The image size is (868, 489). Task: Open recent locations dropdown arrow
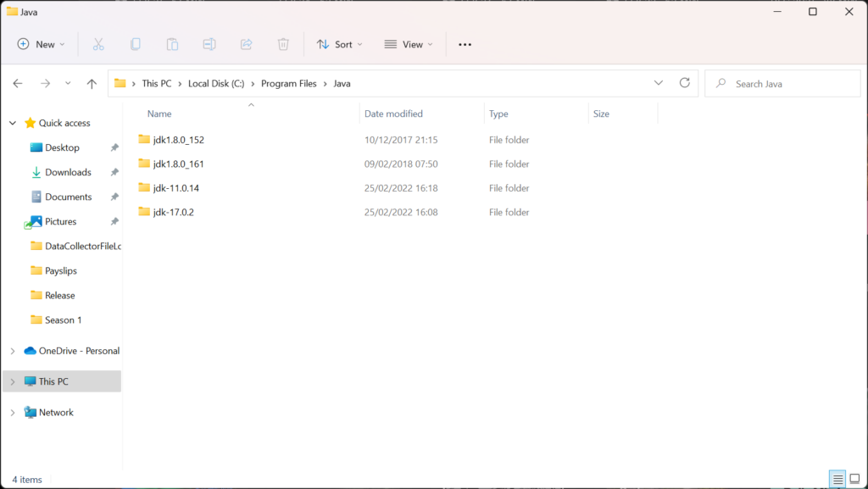pos(68,84)
